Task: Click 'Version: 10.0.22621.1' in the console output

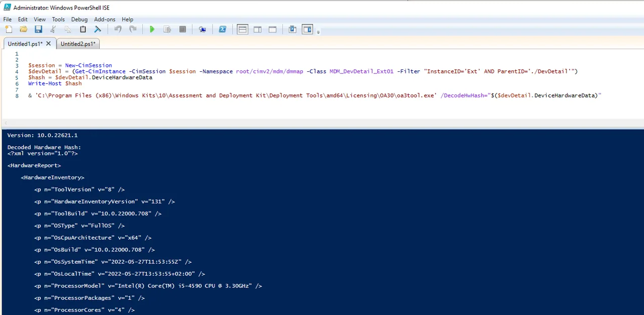Action: point(42,135)
